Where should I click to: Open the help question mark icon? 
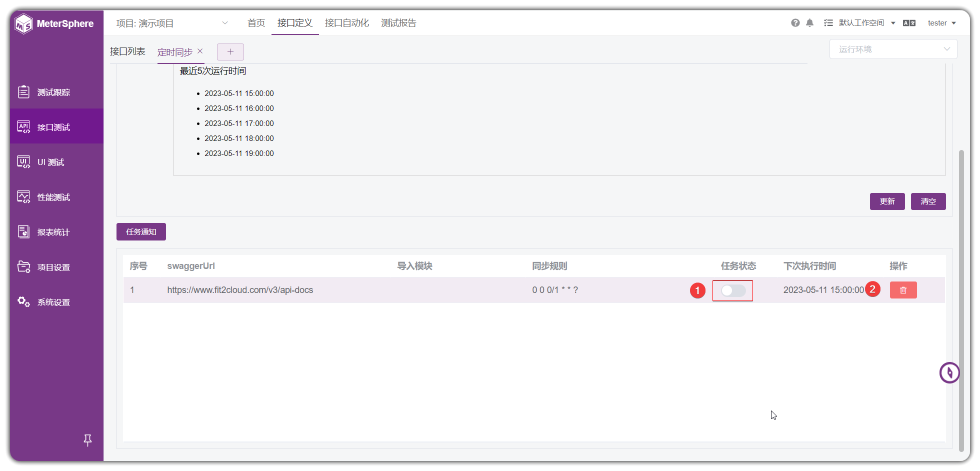[795, 23]
